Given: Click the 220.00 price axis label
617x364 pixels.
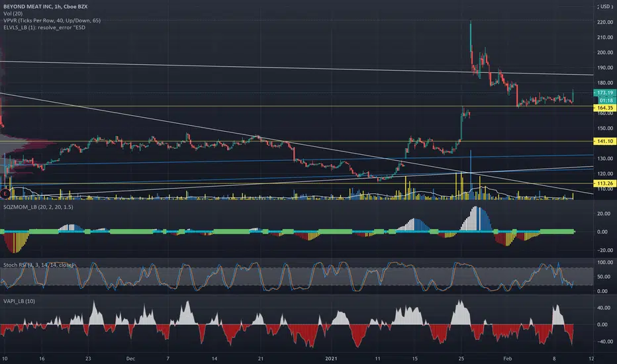Looking at the screenshot, I should click(605, 23).
